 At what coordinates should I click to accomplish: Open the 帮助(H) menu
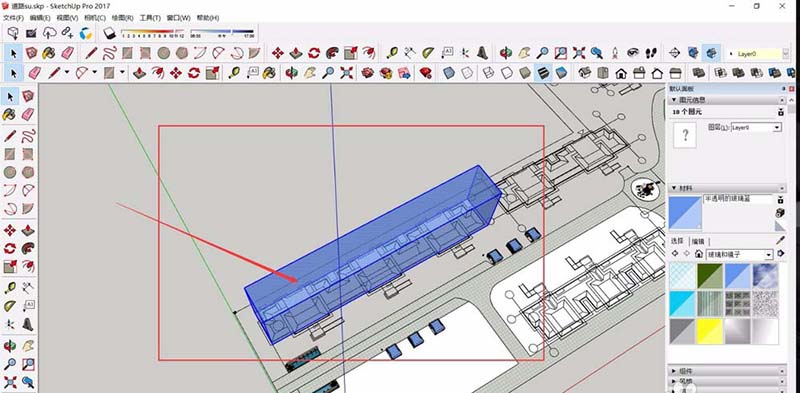(x=208, y=18)
